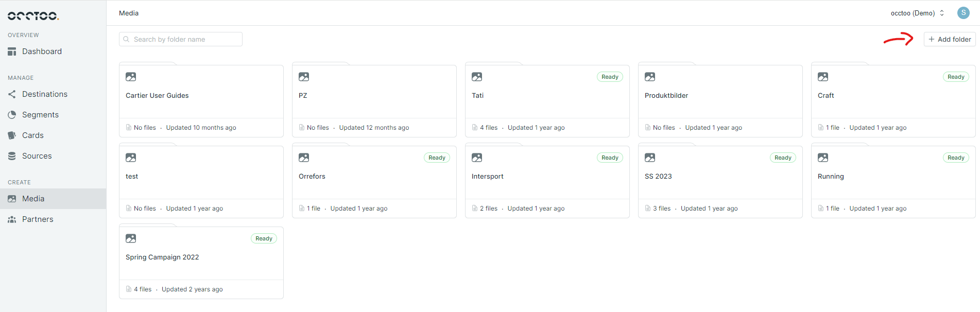The height and width of the screenshot is (312, 980).
Task: Open the Sources section
Action: [53, 156]
